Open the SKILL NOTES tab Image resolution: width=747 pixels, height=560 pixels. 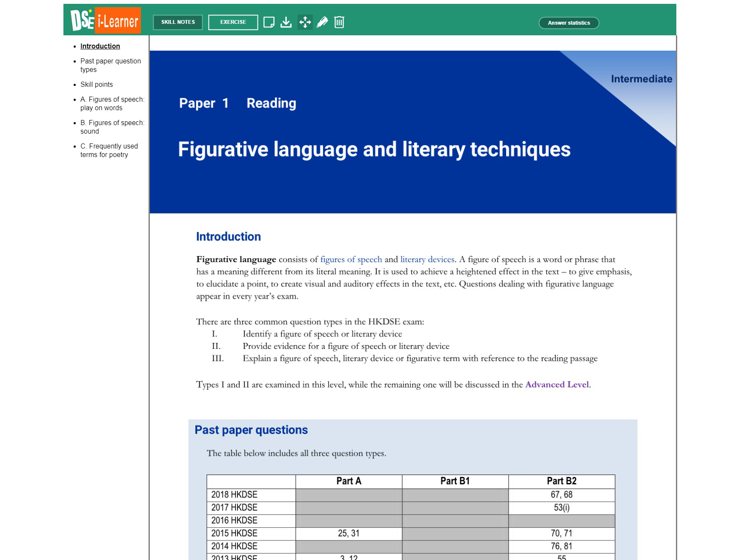tap(178, 22)
